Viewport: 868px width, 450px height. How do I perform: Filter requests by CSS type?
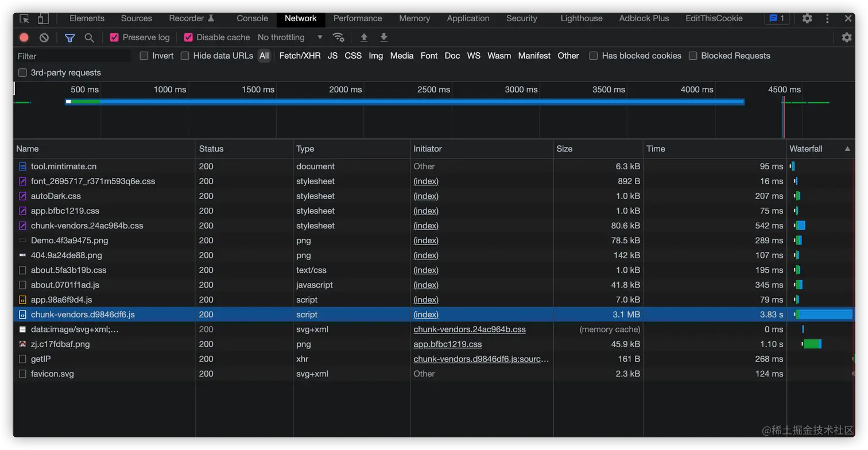tap(353, 56)
